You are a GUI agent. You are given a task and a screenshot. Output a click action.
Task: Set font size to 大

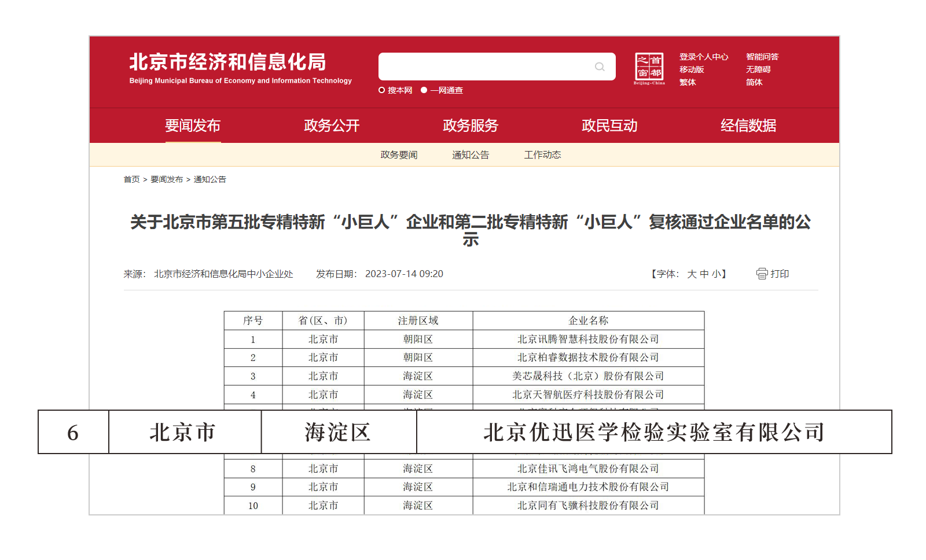pos(692,274)
